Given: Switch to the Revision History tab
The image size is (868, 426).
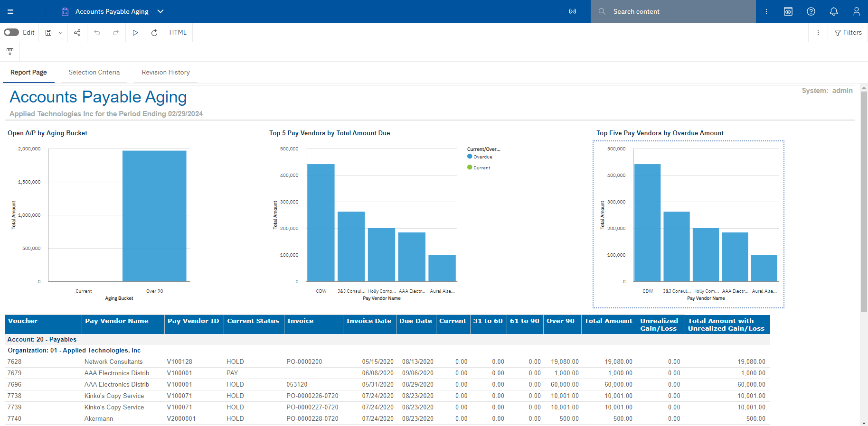Looking at the screenshot, I should tap(166, 73).
